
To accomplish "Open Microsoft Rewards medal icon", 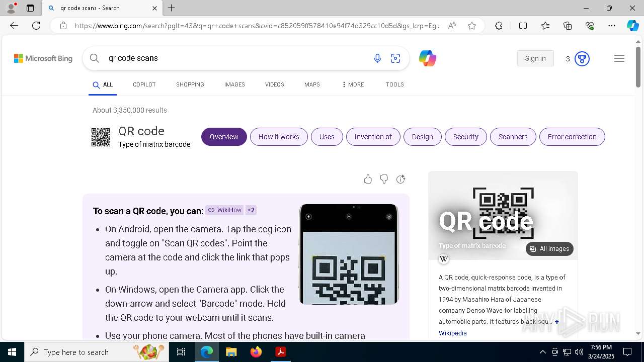I will (x=582, y=59).
